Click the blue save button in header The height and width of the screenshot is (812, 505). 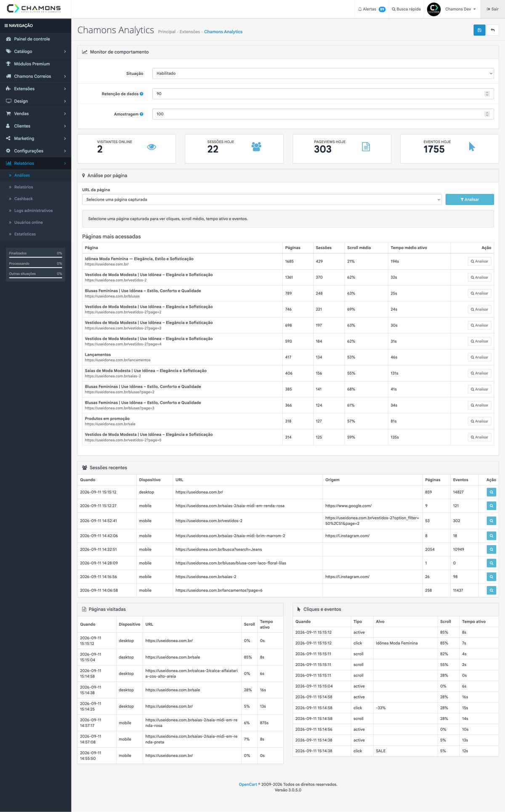coord(479,30)
